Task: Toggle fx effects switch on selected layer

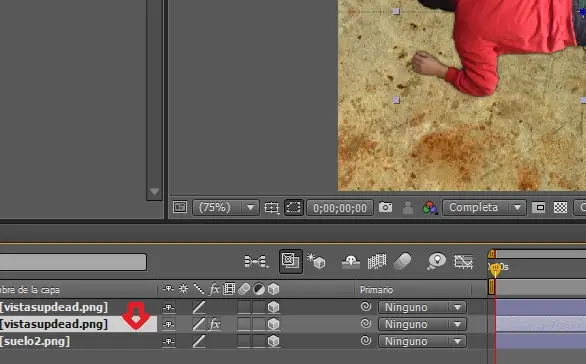Action: (215, 324)
